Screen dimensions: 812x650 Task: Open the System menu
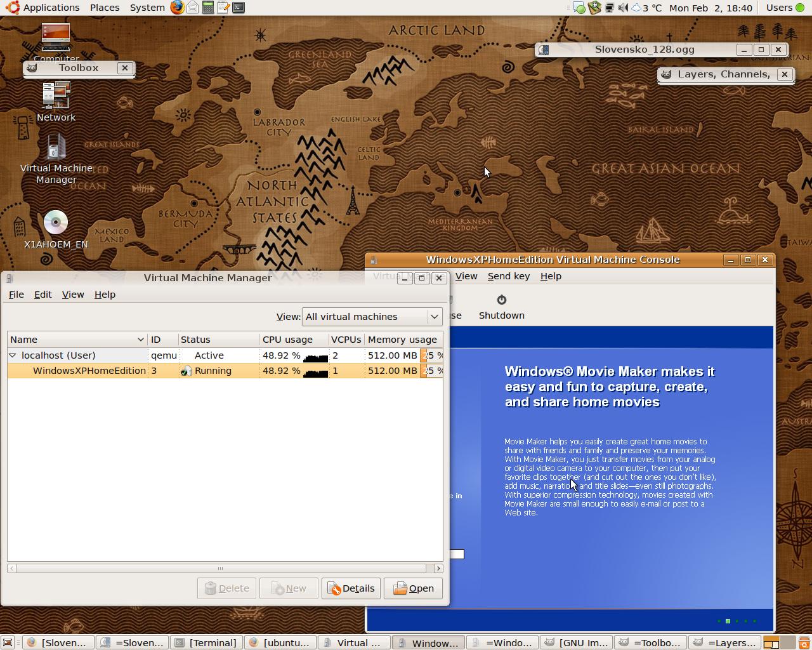click(147, 8)
